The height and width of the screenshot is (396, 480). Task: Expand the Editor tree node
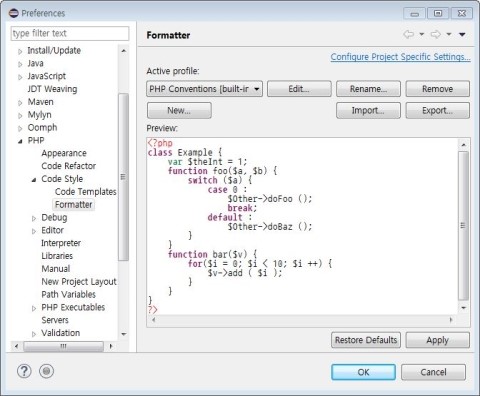(x=34, y=231)
